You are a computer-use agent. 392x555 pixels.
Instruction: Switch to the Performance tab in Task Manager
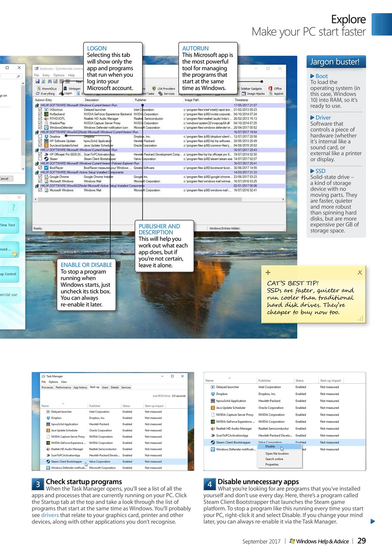tap(63, 387)
